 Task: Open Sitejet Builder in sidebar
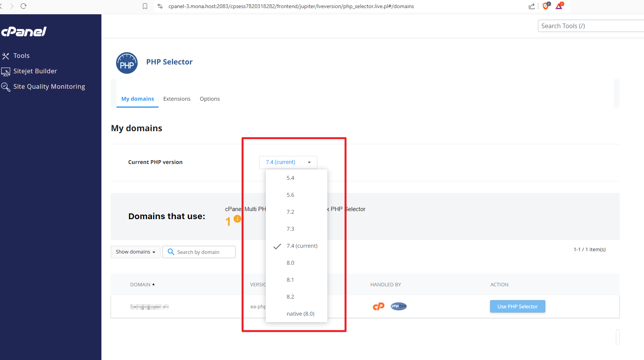click(35, 71)
